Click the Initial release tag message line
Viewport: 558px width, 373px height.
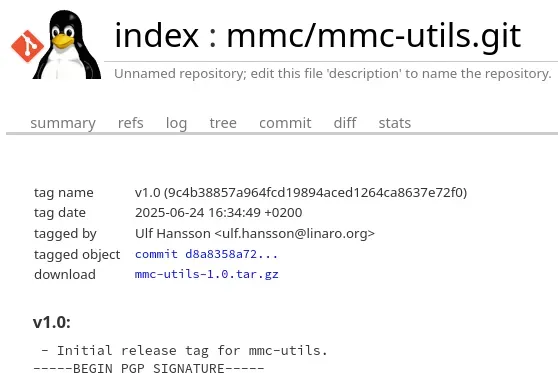coord(184,351)
